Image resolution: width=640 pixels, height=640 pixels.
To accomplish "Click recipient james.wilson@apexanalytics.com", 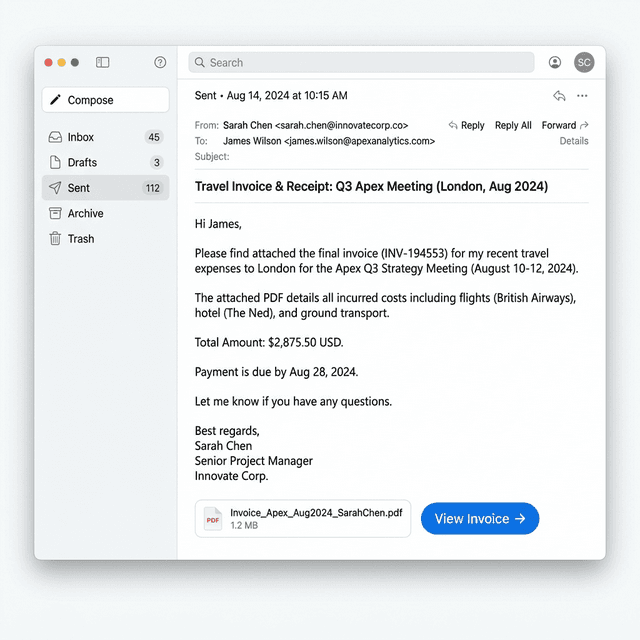I will tap(360, 141).
